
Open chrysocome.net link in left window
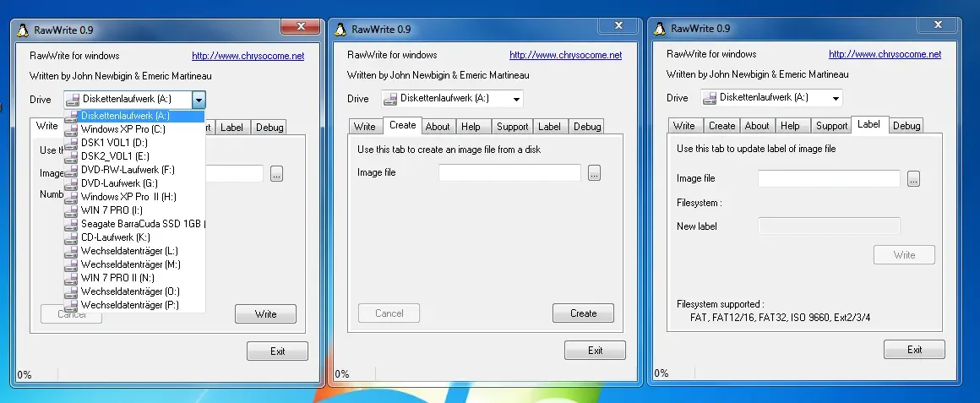click(248, 56)
